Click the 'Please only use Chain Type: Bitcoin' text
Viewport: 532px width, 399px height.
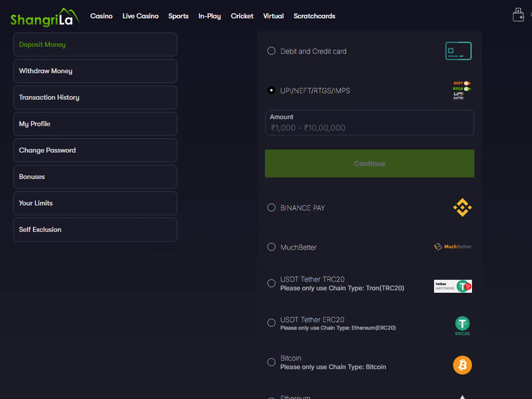click(x=333, y=367)
